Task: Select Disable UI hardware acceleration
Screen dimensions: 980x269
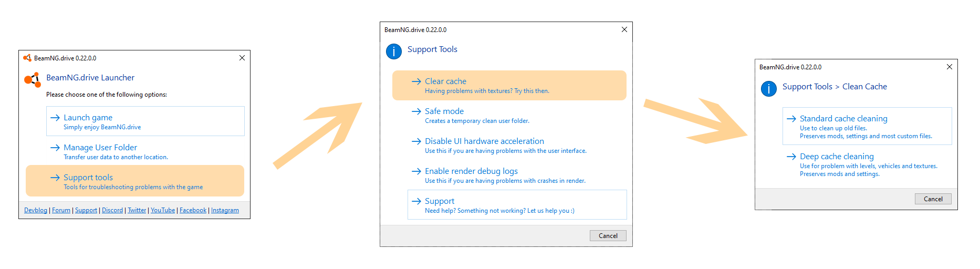Action: point(517,146)
